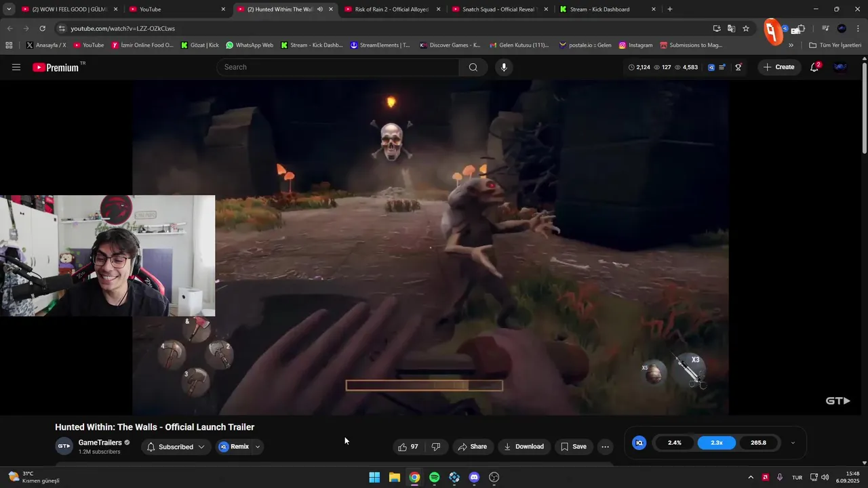Open the Anasayfa / X bookmark

[x=45, y=45]
